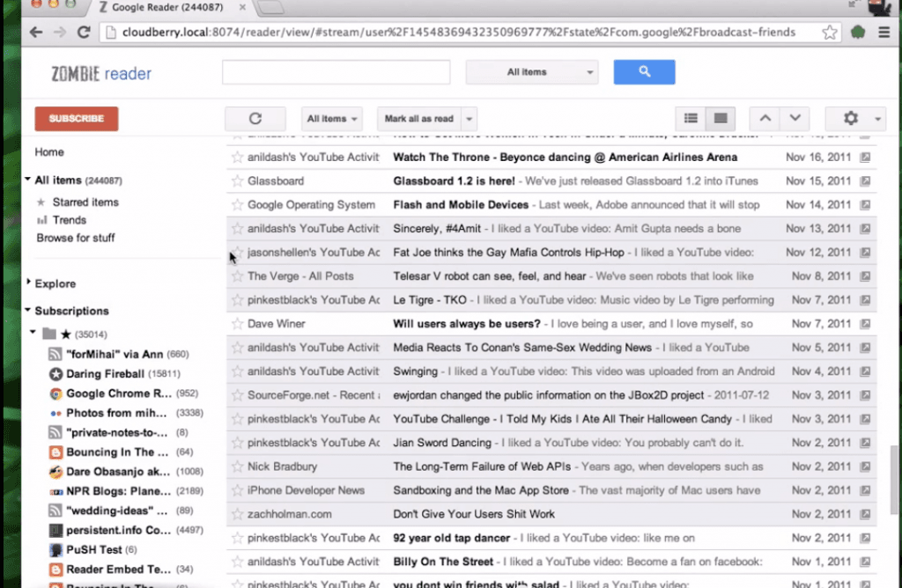
Task: Click the refresh button in the reader toolbar
Action: [255, 119]
